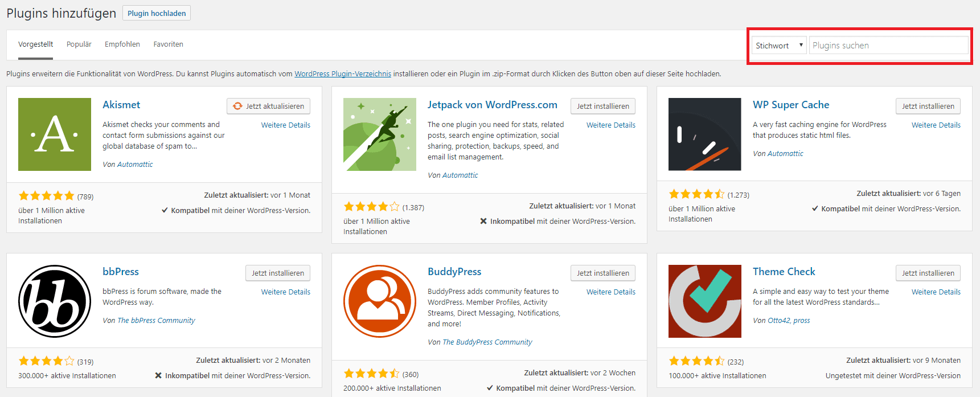
Task: Open the Favoriten tab
Action: click(168, 44)
